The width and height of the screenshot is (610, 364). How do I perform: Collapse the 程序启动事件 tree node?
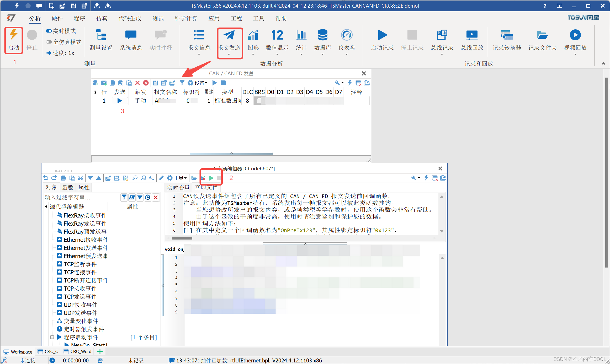52,337
